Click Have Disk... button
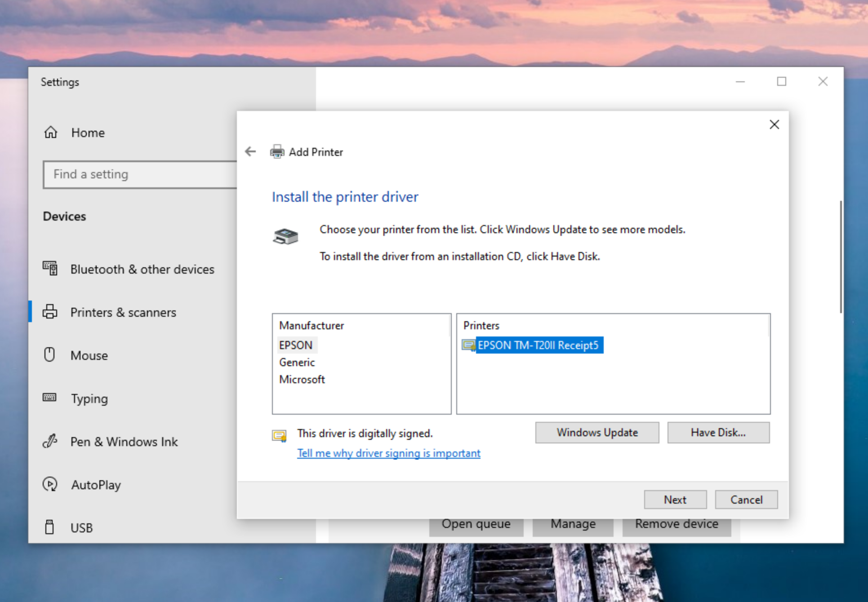 [x=718, y=432]
